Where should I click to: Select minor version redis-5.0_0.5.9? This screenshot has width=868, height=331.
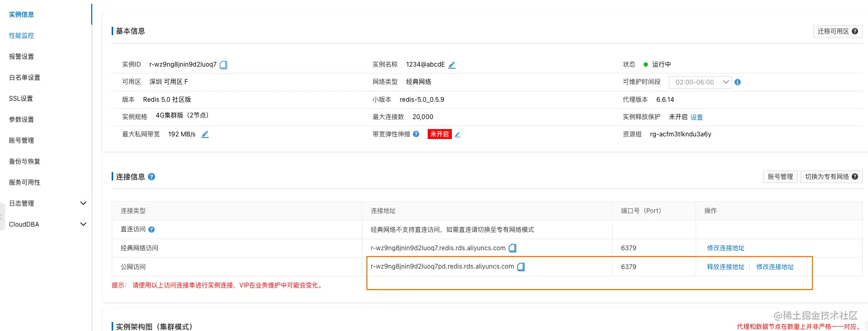(x=422, y=100)
